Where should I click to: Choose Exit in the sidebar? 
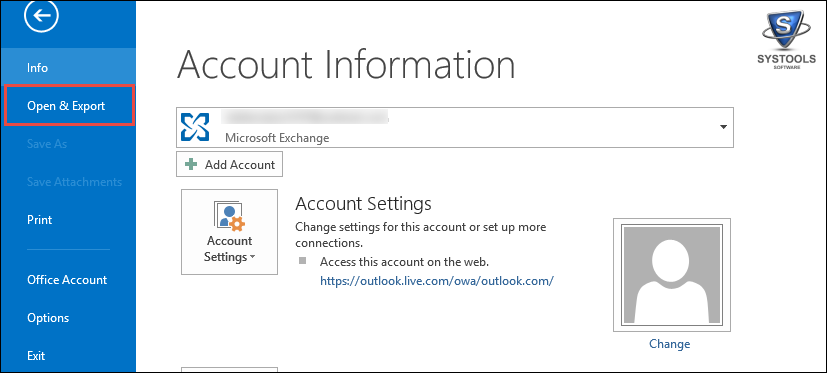pos(68,356)
